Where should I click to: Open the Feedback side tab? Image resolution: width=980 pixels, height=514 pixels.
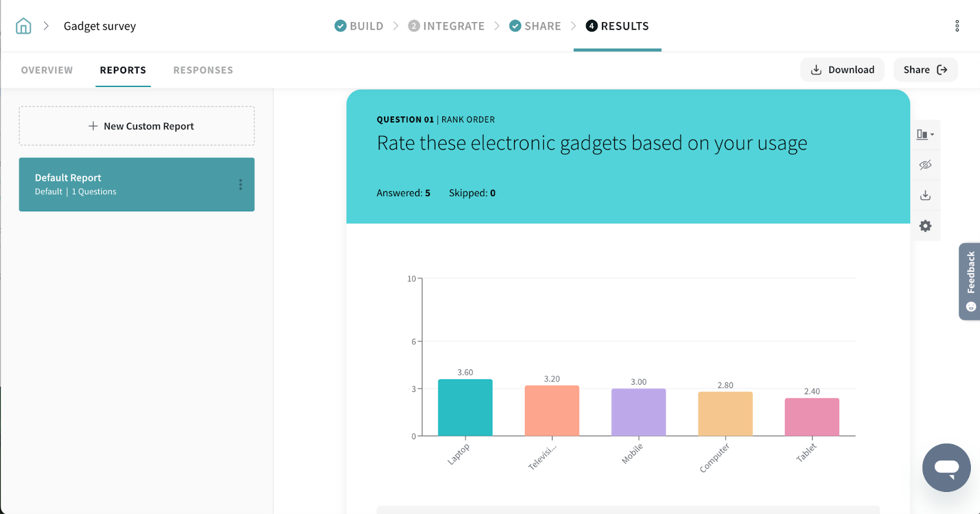(970, 281)
